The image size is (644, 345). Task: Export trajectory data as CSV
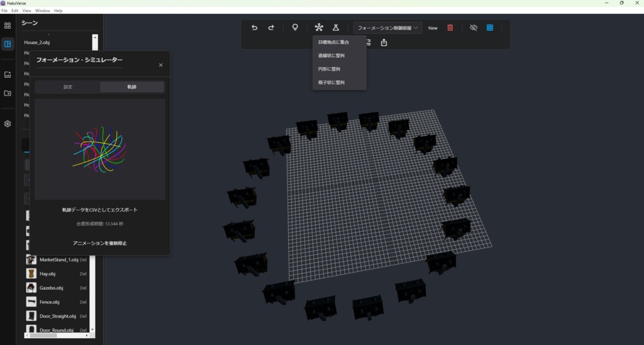tap(100, 210)
